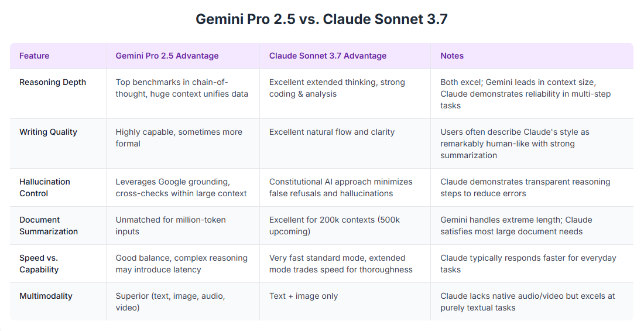The image size is (644, 331).
Task: Click the "Excellent natural flow and clarity" cell
Action: 332,132
